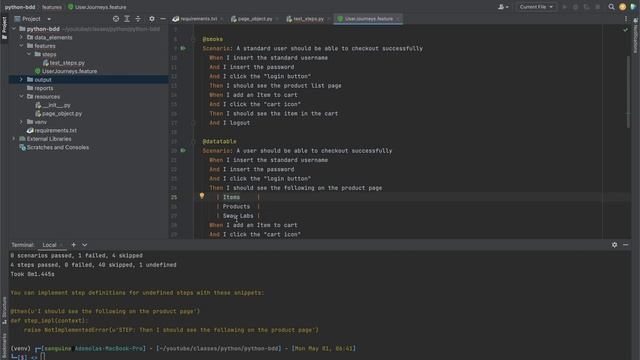This screenshot has height=360, width=640.
Task: Fold the @books scenario block
Action: pos(193,39)
